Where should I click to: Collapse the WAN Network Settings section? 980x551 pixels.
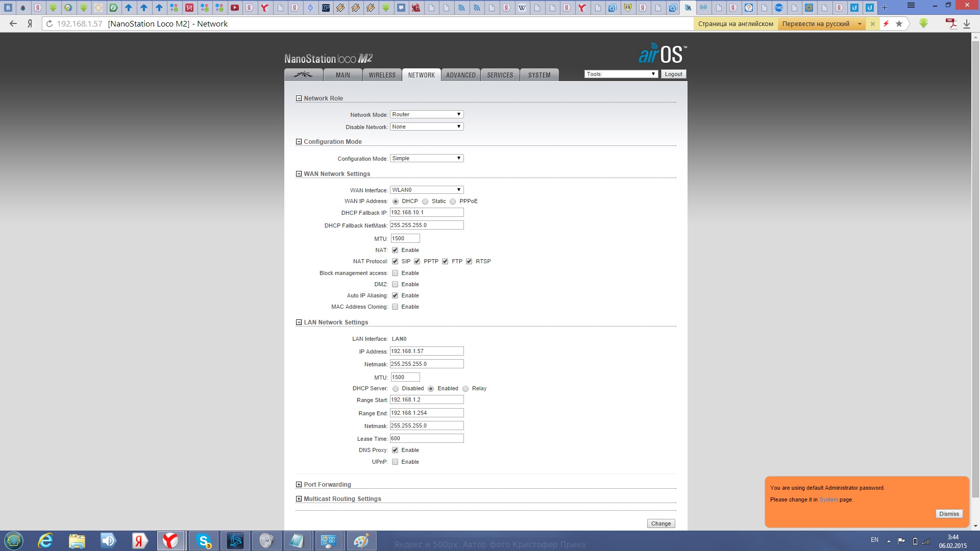tap(299, 174)
